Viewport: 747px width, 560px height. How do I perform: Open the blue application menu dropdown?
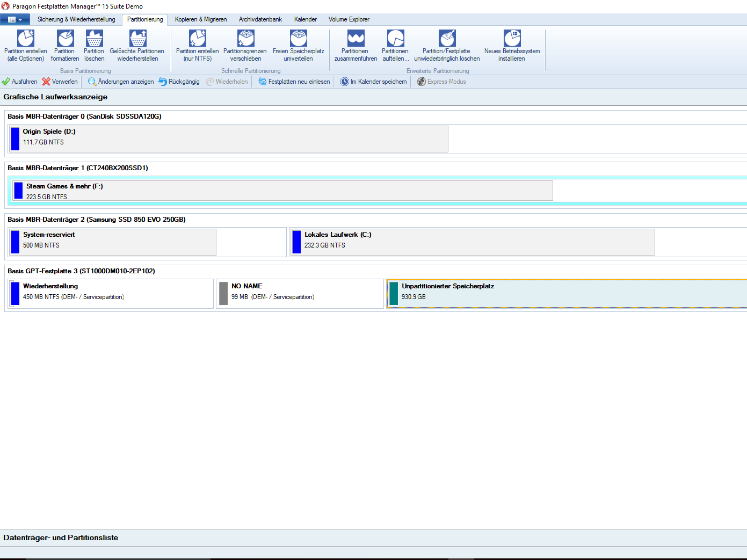15,19
